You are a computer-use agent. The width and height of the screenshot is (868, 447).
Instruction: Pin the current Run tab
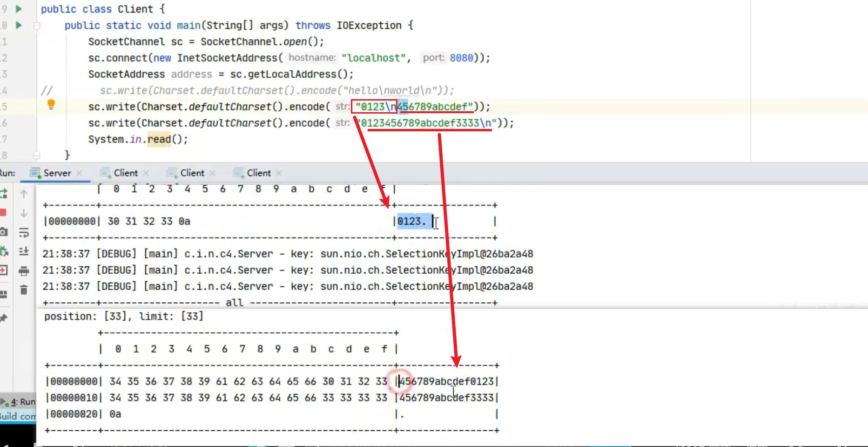pyautogui.click(x=3, y=318)
